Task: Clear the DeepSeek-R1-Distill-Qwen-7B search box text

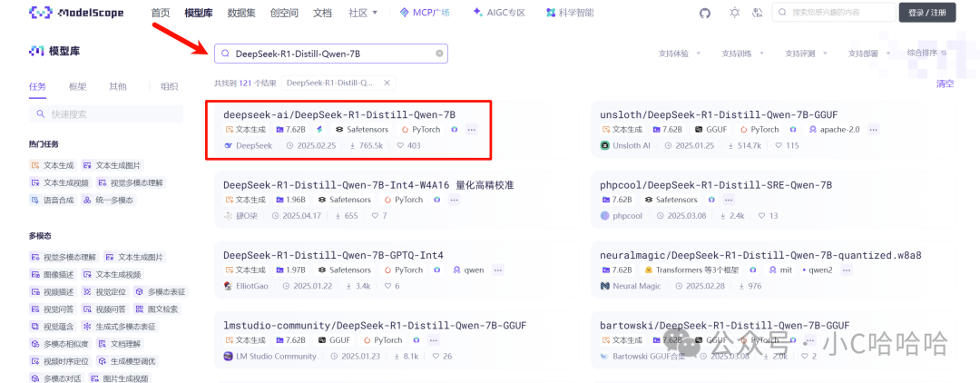Action: (439, 54)
